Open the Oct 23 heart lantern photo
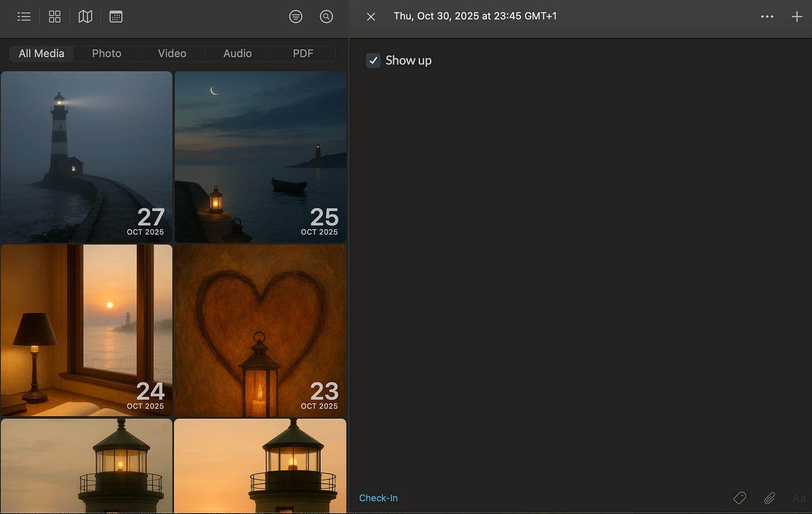 260,330
